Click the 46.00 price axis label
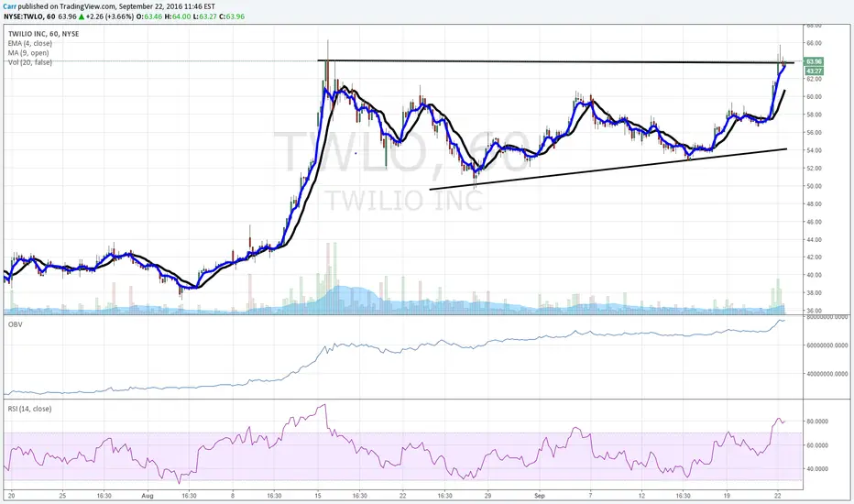The image size is (854, 504). click(x=814, y=222)
